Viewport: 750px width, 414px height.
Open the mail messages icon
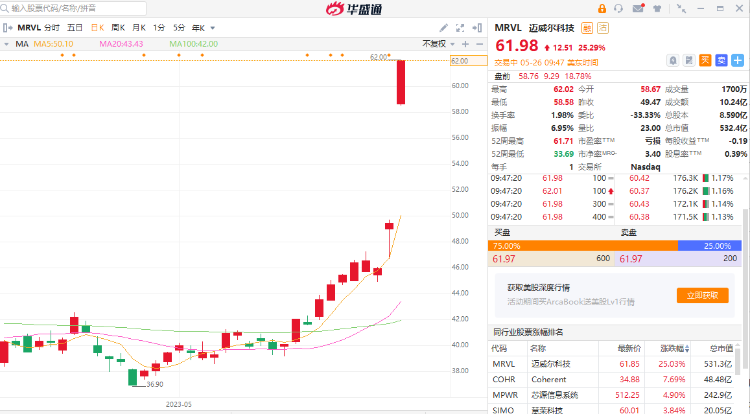(638, 8)
